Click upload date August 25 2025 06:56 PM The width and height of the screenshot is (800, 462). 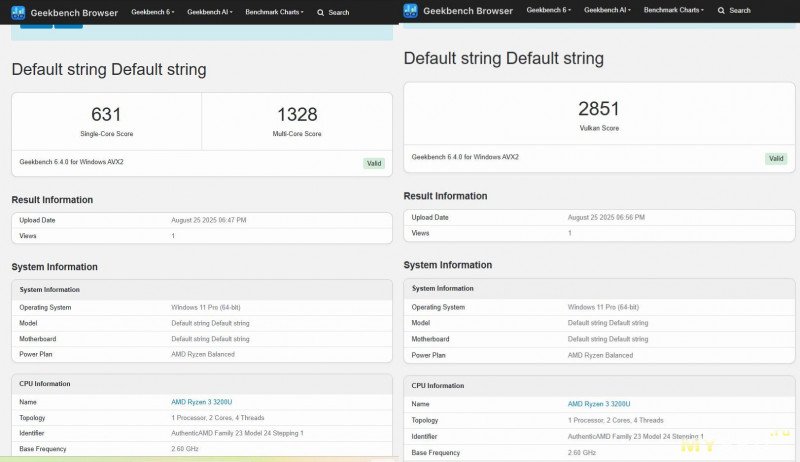pos(606,218)
